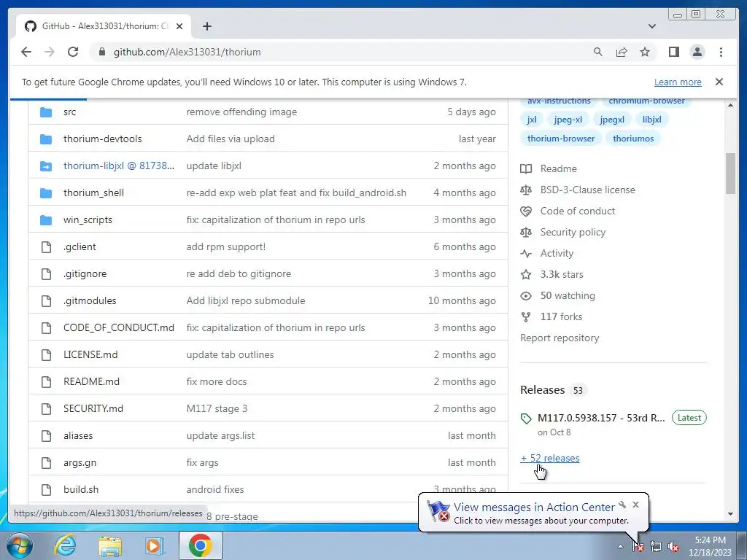Dismiss the Chrome update warning banner
The width and height of the screenshot is (747, 560).
[719, 82]
